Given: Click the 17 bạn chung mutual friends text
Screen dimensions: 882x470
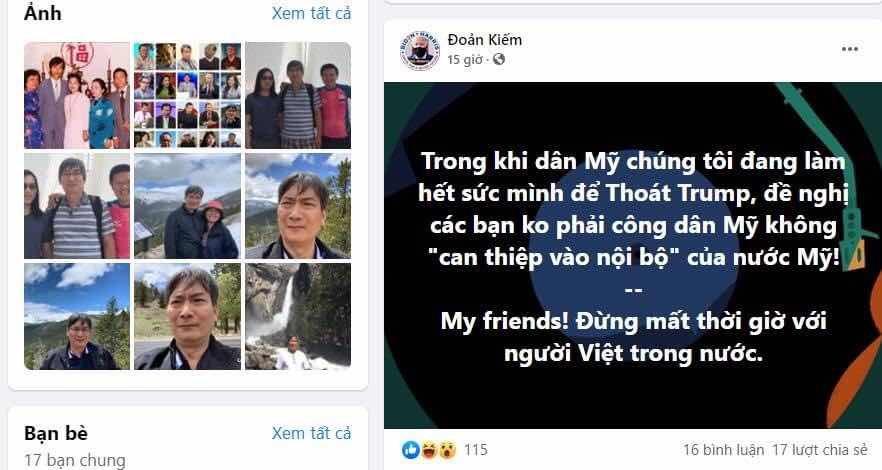Looking at the screenshot, I should tap(75, 460).
